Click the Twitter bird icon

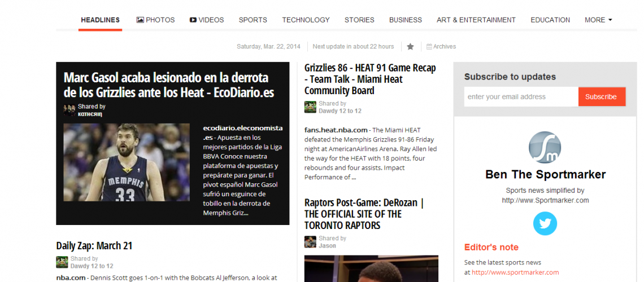[x=545, y=224]
